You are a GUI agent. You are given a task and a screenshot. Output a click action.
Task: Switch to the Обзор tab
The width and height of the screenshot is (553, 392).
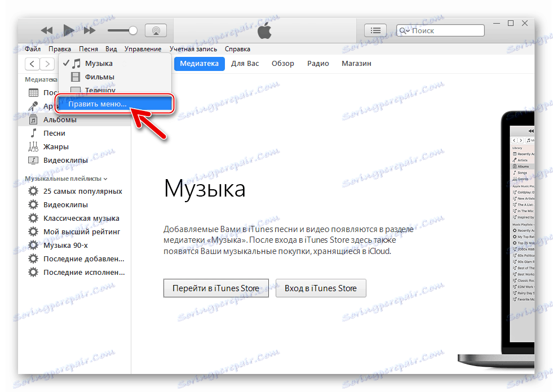coord(282,64)
